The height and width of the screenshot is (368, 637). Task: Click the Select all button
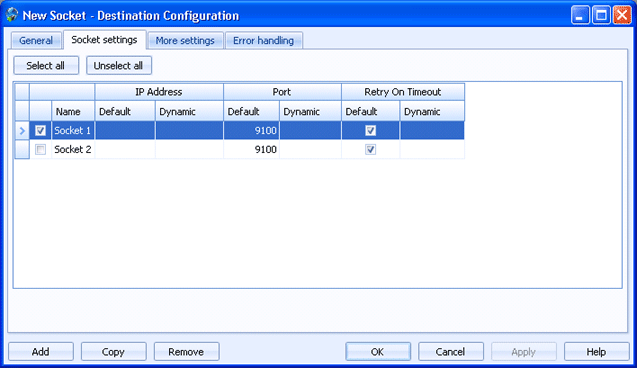[x=46, y=65]
